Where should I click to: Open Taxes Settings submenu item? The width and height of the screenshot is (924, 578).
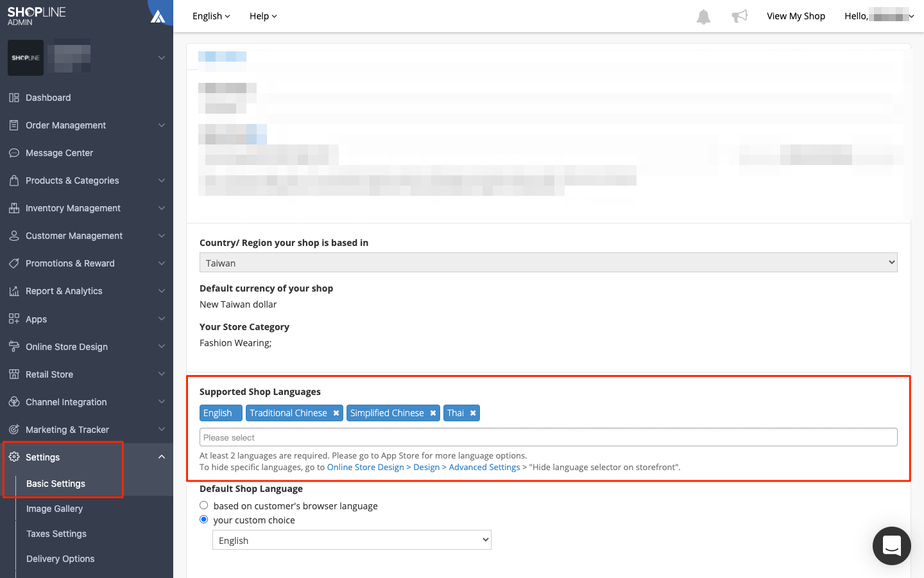[56, 534]
